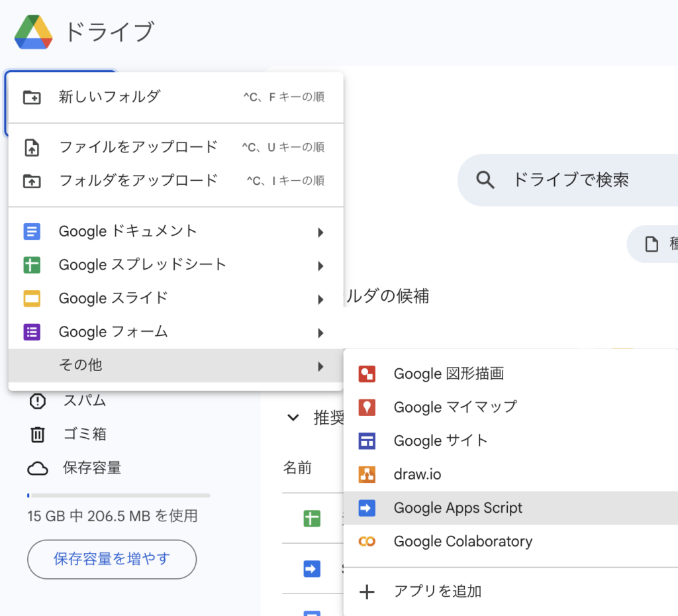Expand the Google スプレッドシート submenu arrow
This screenshot has width=678, height=616.
320,266
